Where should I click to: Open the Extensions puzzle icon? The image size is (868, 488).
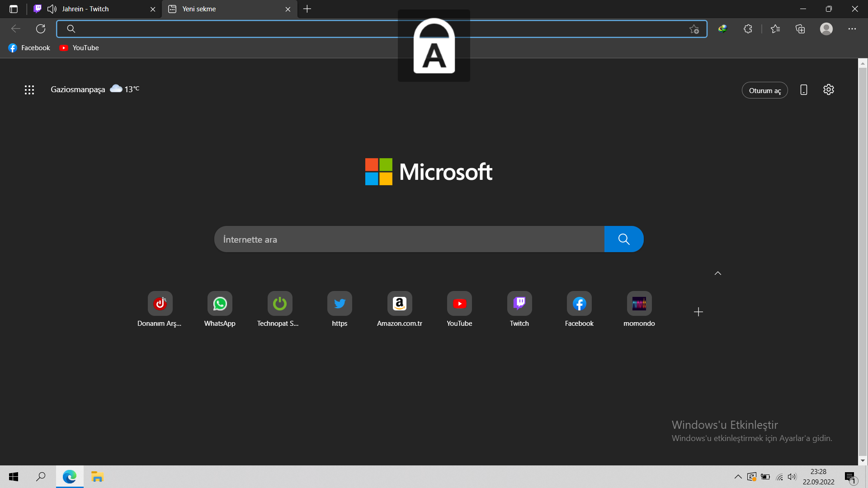point(748,29)
